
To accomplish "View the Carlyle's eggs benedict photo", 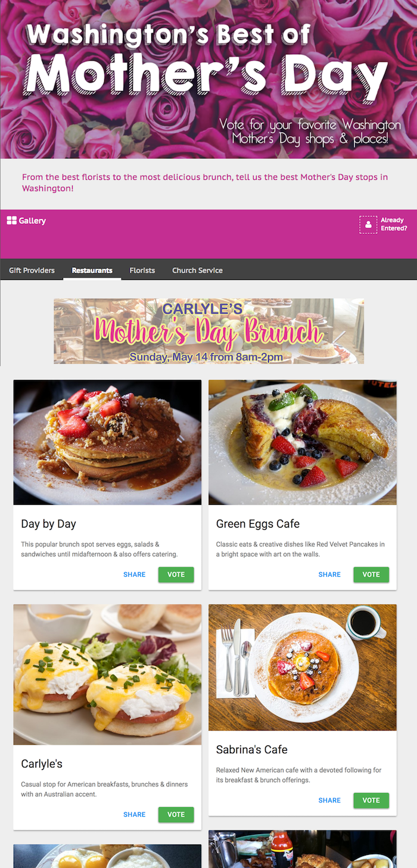I will 107,675.
